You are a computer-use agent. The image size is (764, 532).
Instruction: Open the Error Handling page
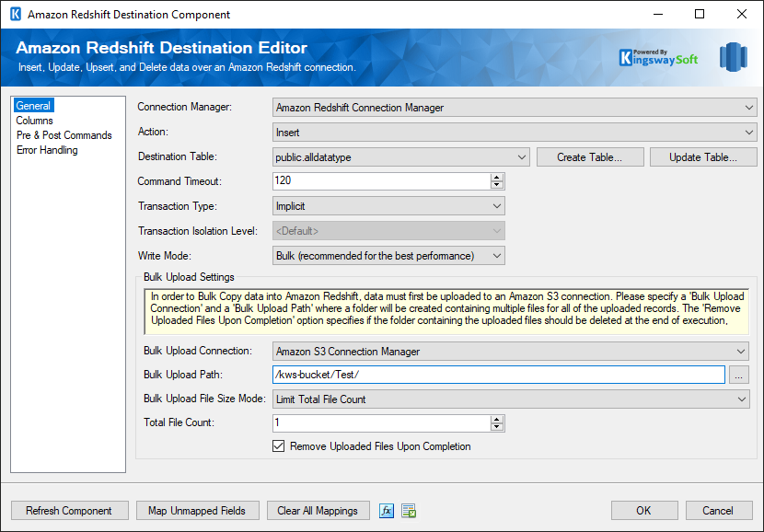click(47, 150)
